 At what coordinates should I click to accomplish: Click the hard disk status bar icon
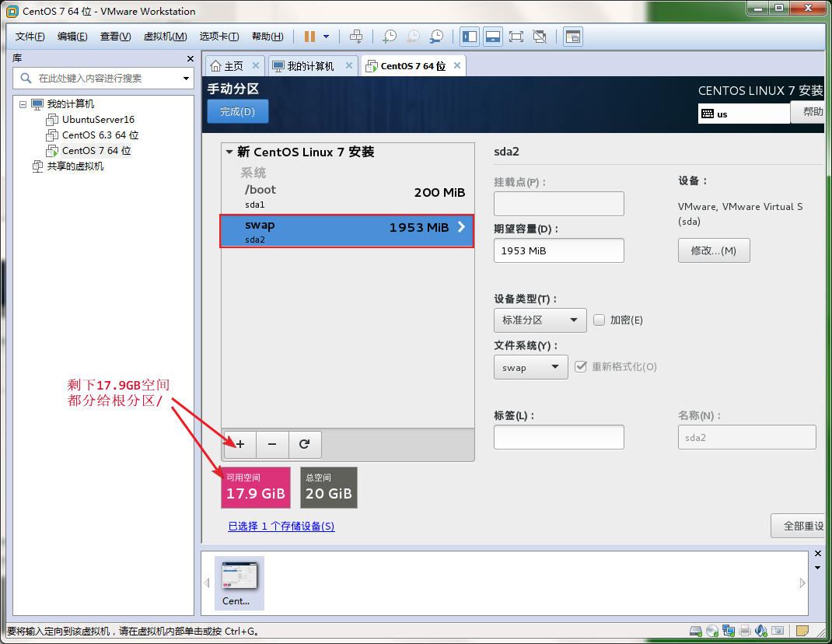click(696, 631)
